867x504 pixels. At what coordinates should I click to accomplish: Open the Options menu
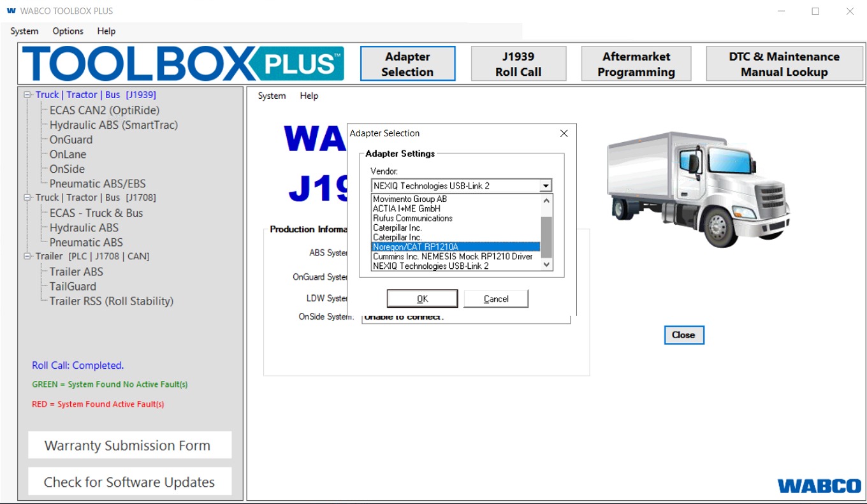click(68, 31)
